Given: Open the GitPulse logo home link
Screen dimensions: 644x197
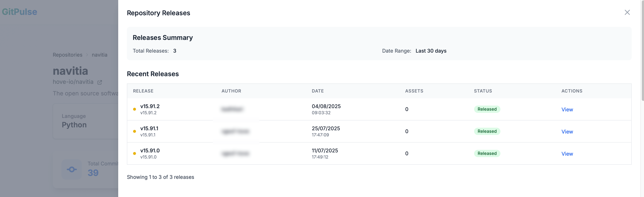Looking at the screenshot, I should (x=20, y=12).
